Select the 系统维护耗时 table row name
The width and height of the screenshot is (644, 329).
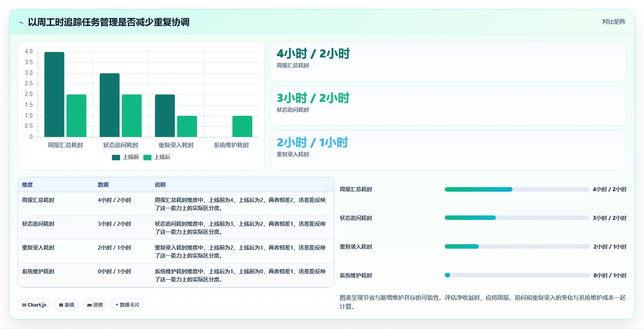coord(38,272)
